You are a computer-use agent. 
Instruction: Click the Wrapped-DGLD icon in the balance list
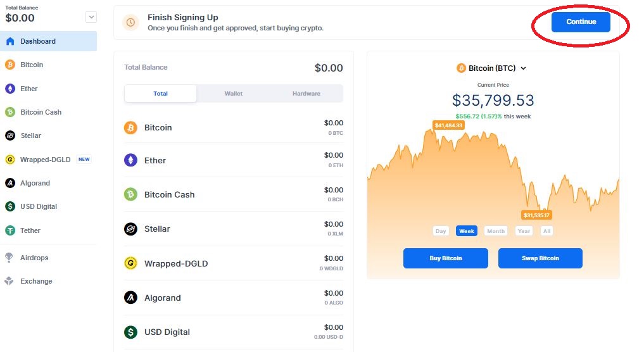(x=130, y=263)
